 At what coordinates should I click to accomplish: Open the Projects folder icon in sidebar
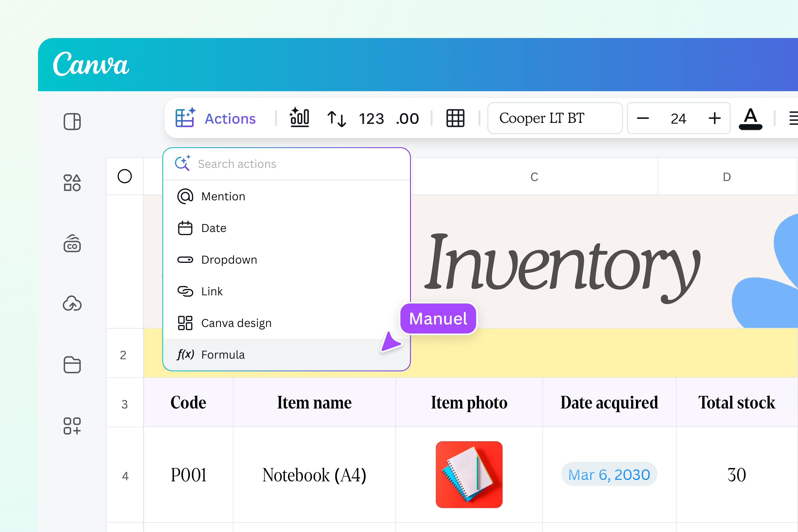coord(72,365)
